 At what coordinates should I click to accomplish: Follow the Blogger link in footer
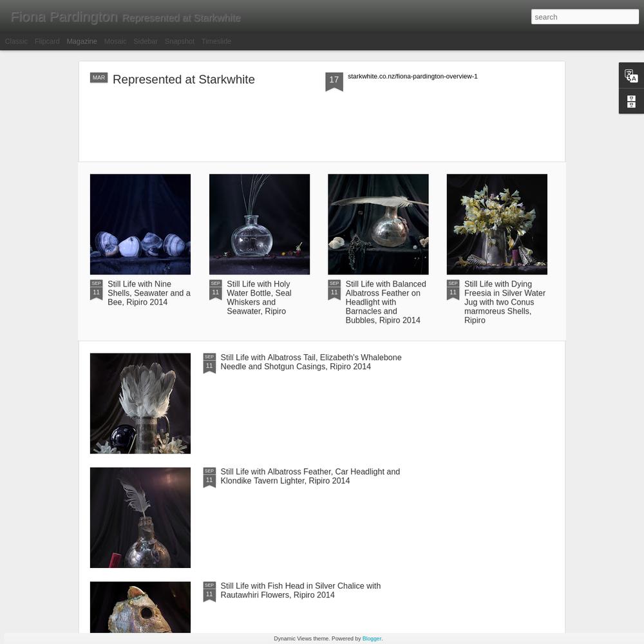(x=372, y=638)
